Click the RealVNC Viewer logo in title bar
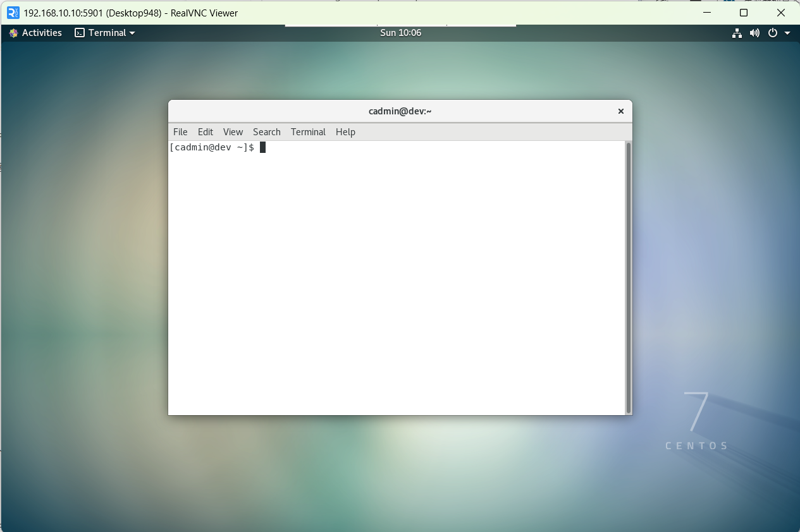This screenshot has width=800, height=532. tap(13, 13)
